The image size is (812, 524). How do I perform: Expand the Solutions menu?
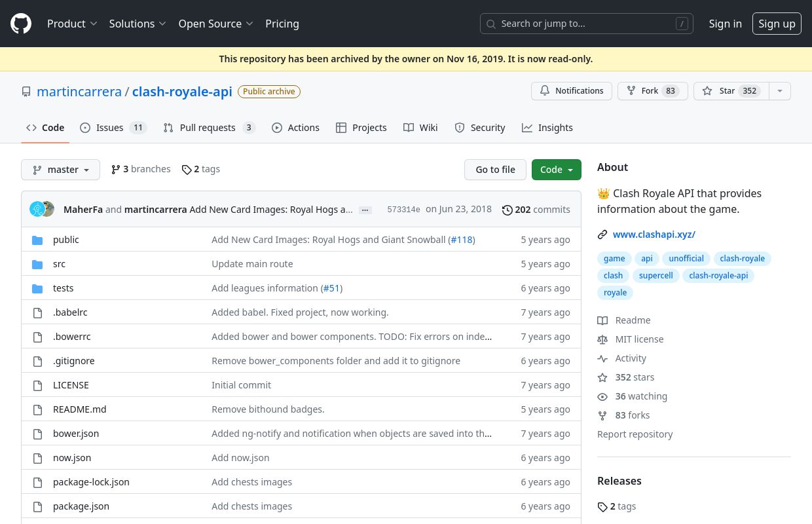coord(138,24)
